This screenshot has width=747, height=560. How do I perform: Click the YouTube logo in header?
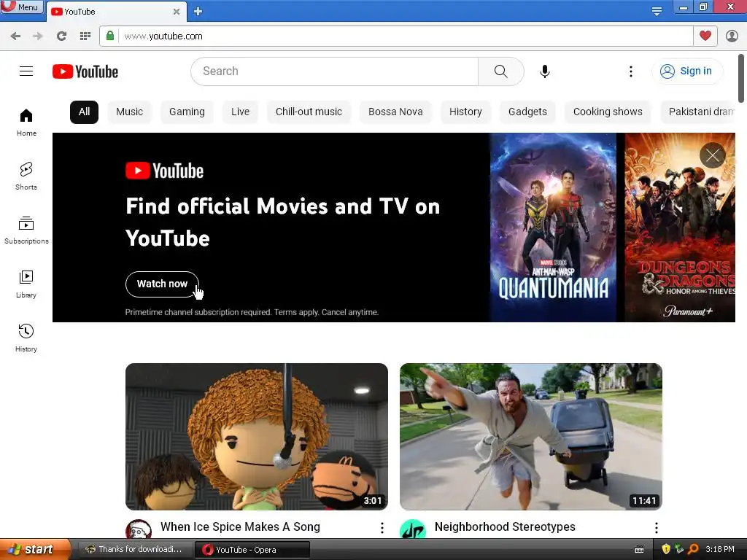(x=85, y=71)
